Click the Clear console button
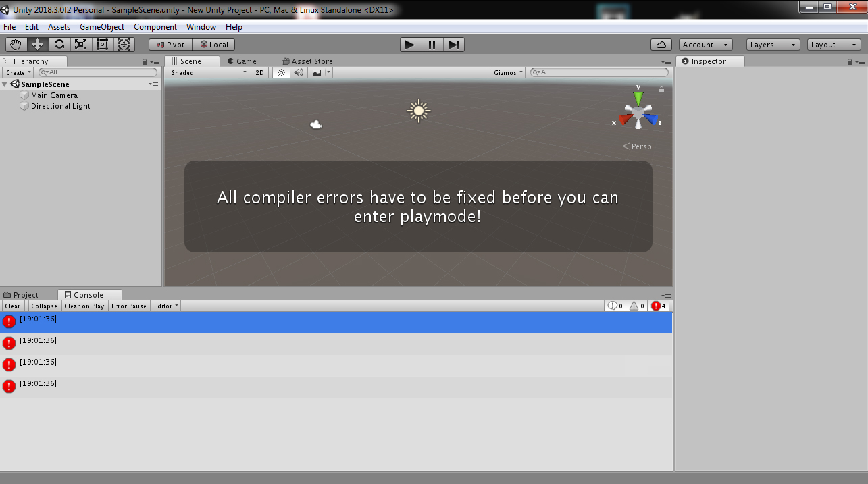 point(13,306)
